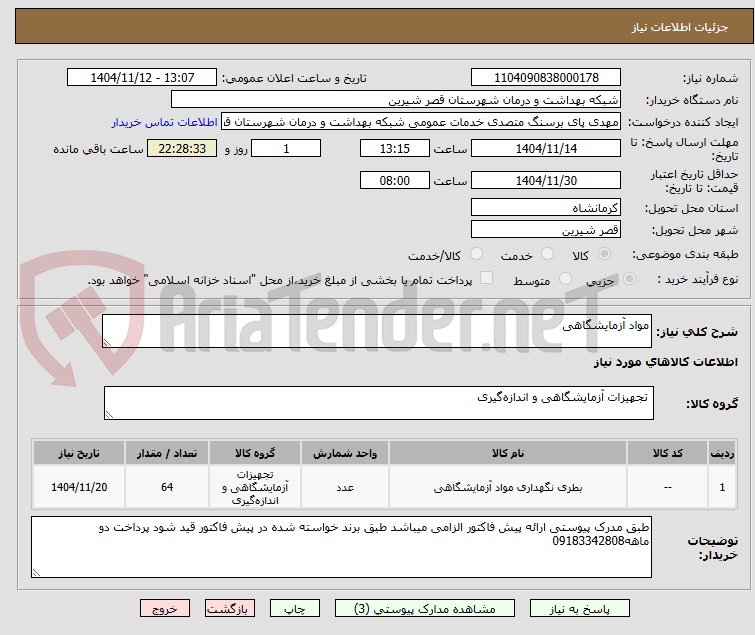The height and width of the screenshot is (635, 755).
Task: Click the شرح کلی نیاز text area
Action: (x=377, y=331)
